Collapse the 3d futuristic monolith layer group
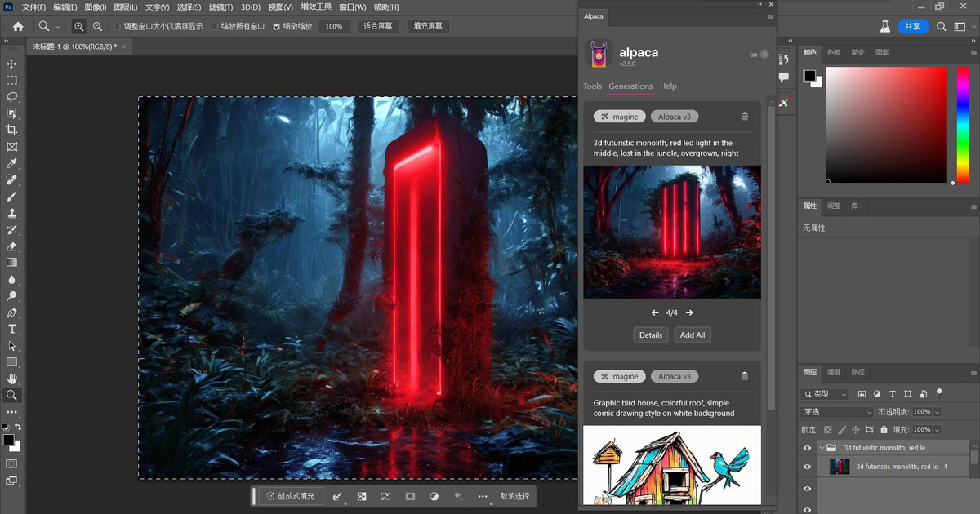This screenshot has width=980, height=514. click(822, 448)
